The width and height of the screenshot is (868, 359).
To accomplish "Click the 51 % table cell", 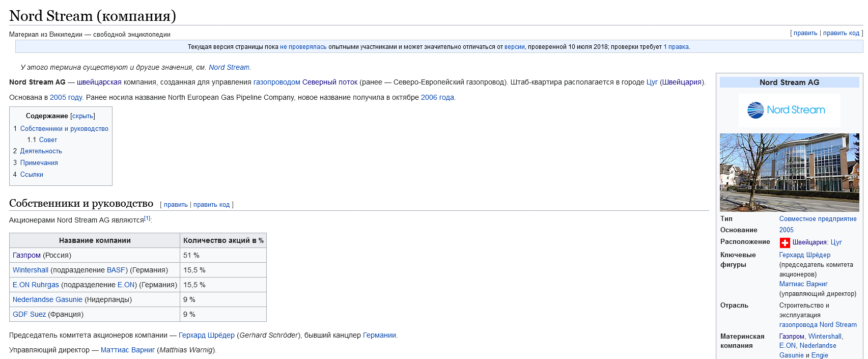I will pos(223,255).
